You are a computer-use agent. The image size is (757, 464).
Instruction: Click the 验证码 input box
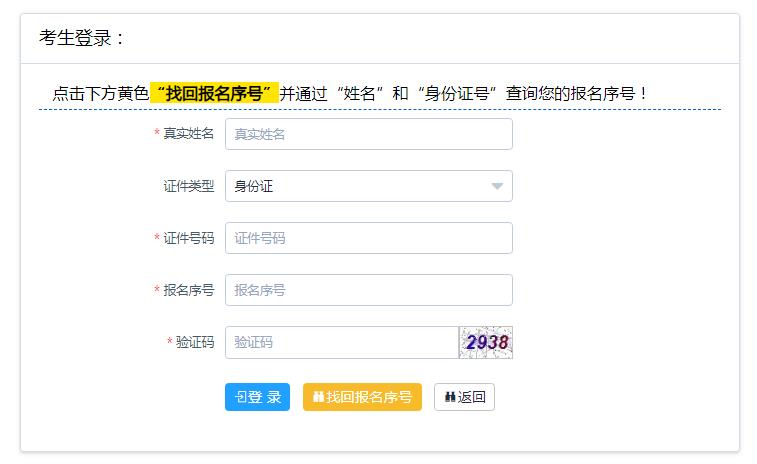(342, 342)
